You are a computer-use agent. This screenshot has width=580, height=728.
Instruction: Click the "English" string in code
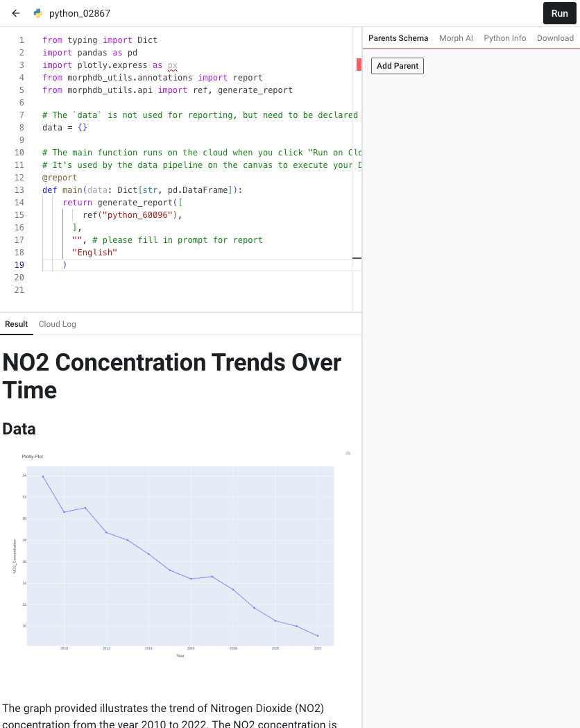click(94, 253)
